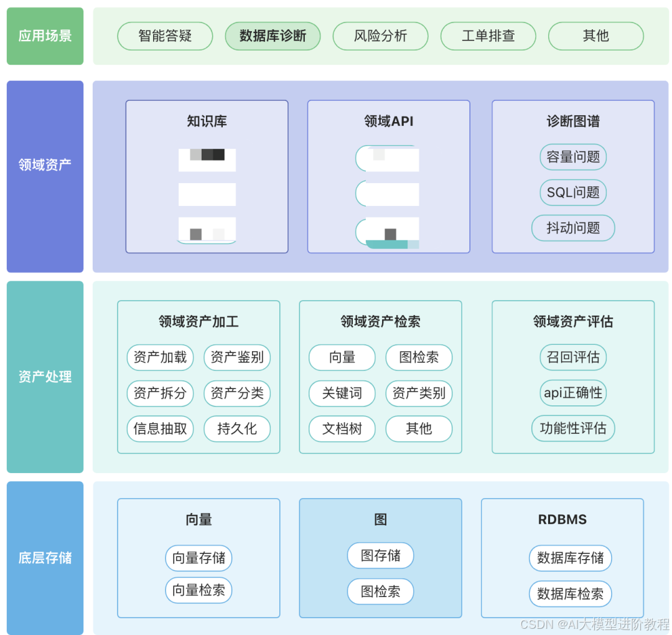The width and height of the screenshot is (672, 635).
Task: Select the 资产分类 pill
Action: [237, 393]
